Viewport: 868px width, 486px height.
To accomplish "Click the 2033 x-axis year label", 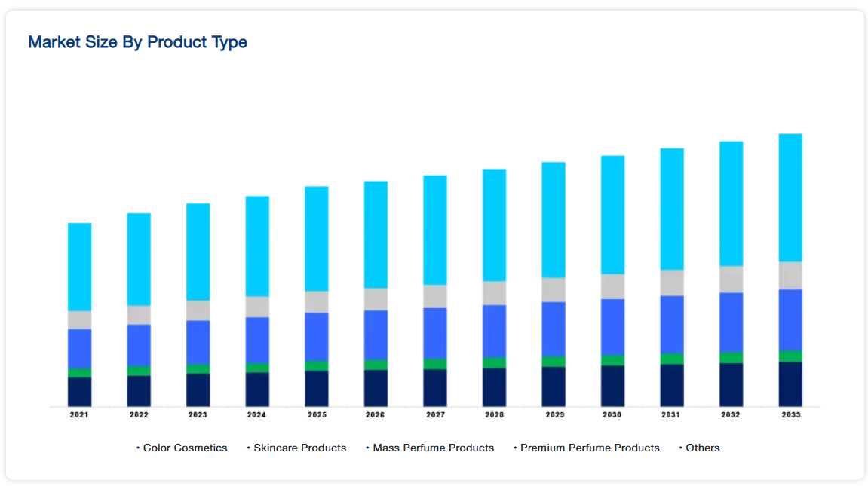I will coord(790,415).
